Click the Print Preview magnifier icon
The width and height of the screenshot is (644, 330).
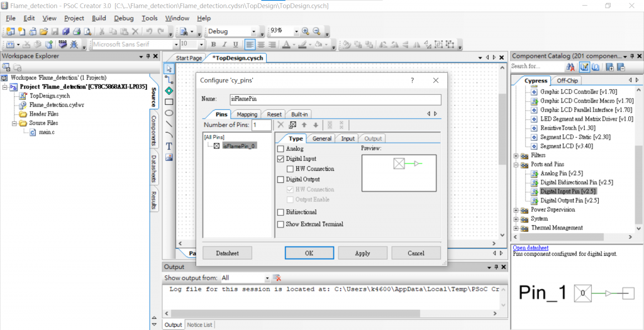coord(87,31)
